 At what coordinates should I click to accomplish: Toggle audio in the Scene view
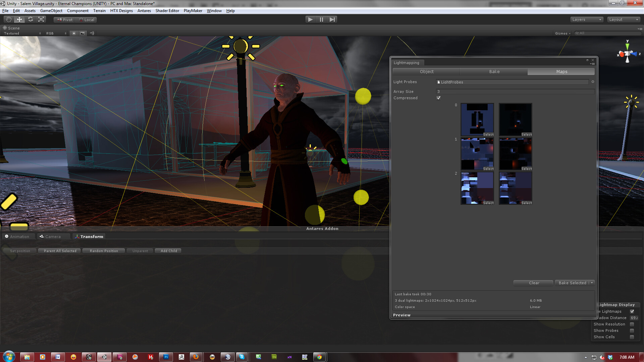(x=91, y=33)
